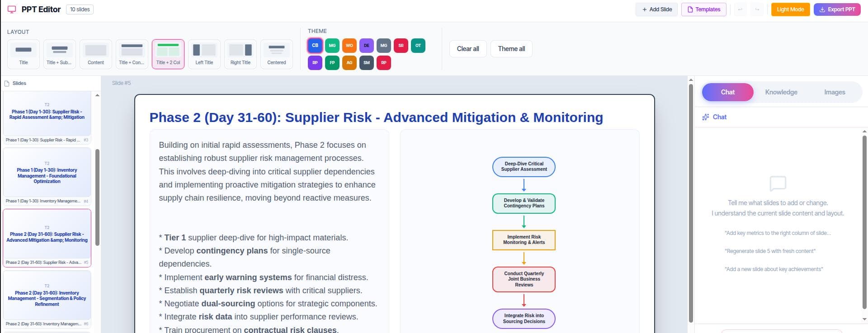This screenshot has height=333, width=868.
Task: Apply the Centered layout
Action: tap(277, 54)
